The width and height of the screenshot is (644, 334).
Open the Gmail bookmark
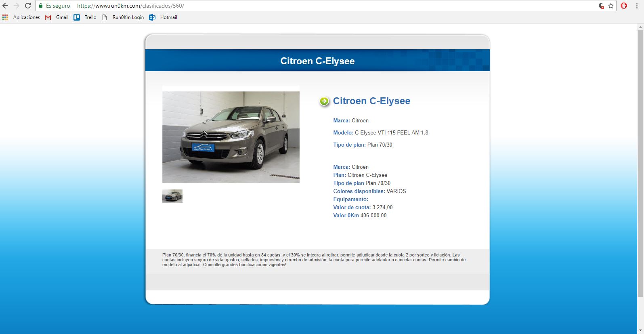[x=57, y=17]
